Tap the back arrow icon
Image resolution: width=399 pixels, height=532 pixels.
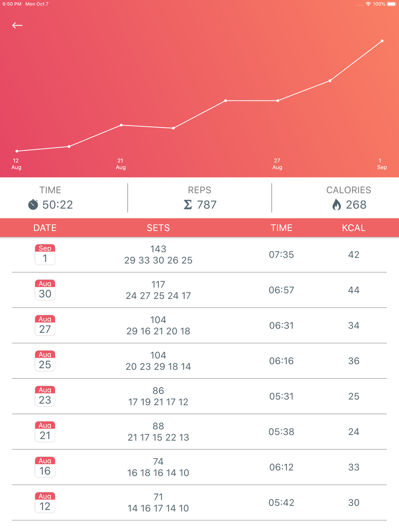point(17,26)
